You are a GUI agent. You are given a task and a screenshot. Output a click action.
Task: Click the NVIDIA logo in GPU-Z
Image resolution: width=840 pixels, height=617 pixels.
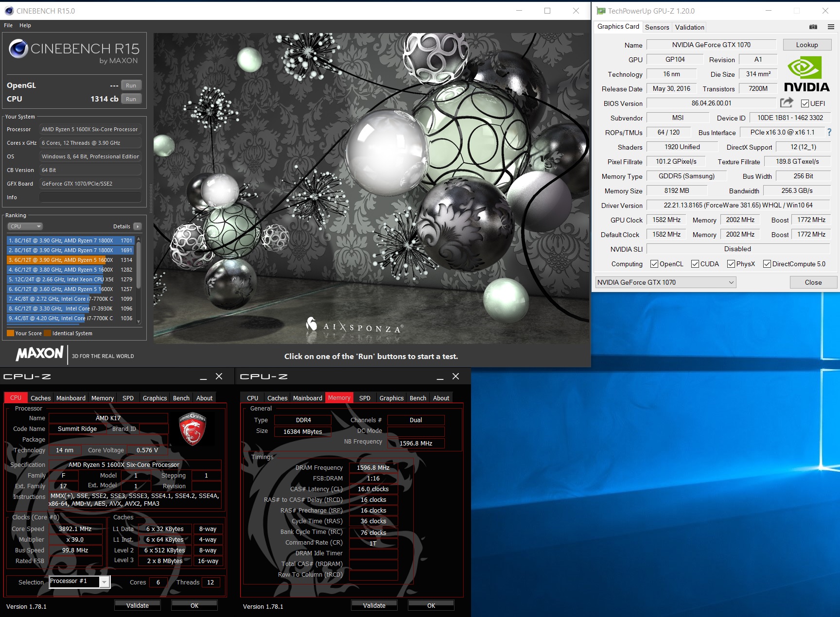pos(806,74)
